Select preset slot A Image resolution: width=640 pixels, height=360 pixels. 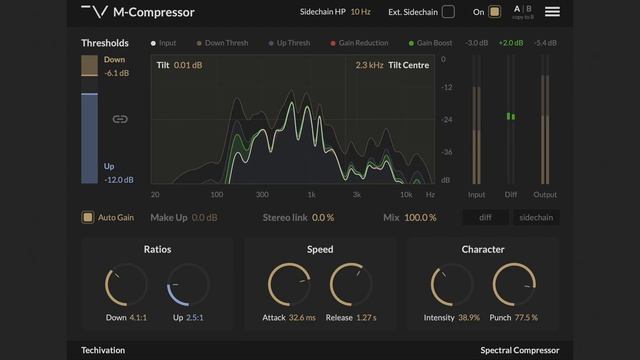click(x=517, y=9)
